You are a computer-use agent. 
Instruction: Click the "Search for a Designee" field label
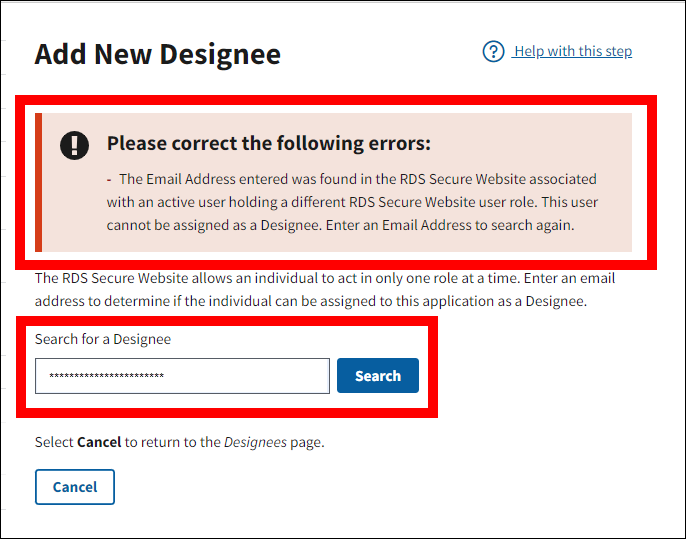103,339
